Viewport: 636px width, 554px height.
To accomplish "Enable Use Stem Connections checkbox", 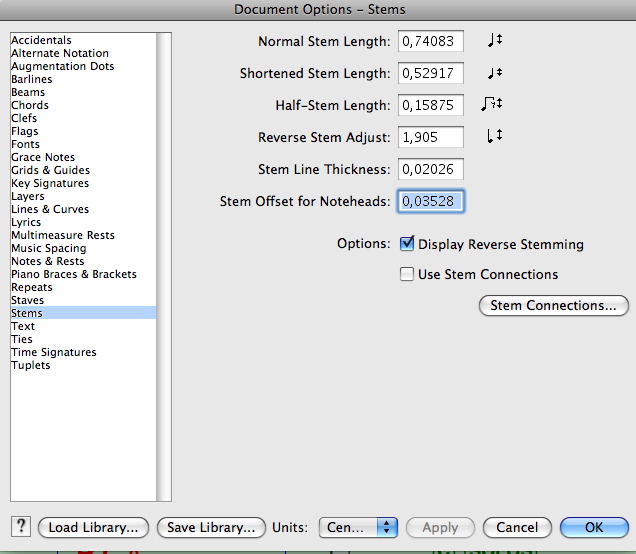I will click(x=407, y=274).
